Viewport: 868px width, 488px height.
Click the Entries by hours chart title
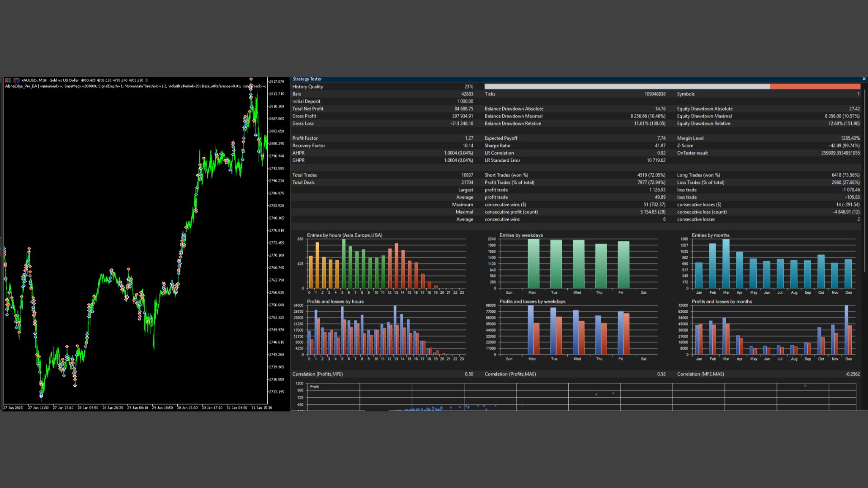[344, 235]
